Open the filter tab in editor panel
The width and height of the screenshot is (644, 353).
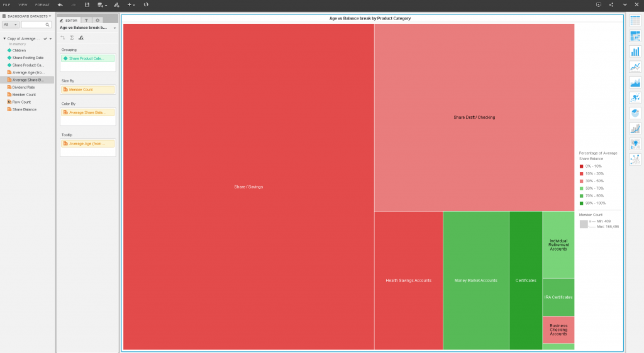(x=86, y=20)
